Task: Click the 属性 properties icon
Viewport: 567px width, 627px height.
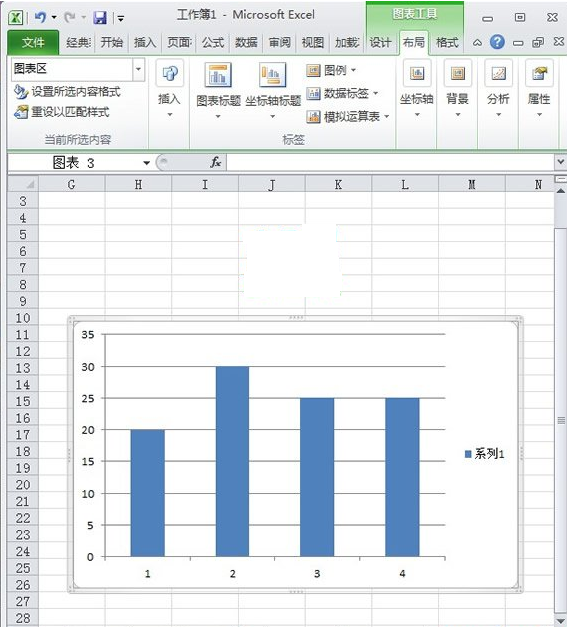Action: 539,74
